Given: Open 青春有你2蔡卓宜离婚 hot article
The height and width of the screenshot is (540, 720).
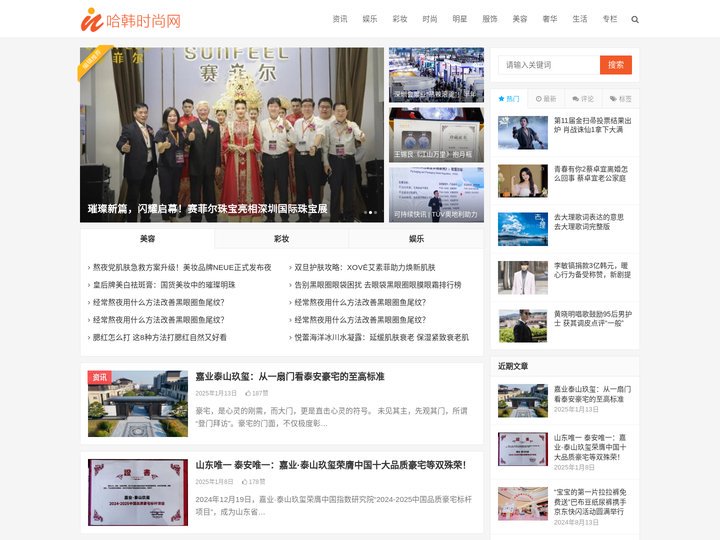Looking at the screenshot, I should point(591,174).
